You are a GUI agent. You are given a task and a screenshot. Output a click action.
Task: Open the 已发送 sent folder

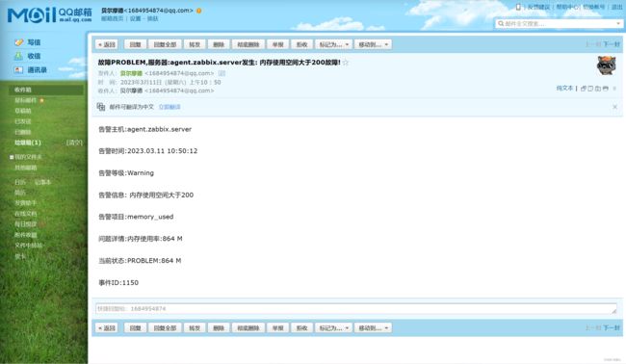(23, 121)
